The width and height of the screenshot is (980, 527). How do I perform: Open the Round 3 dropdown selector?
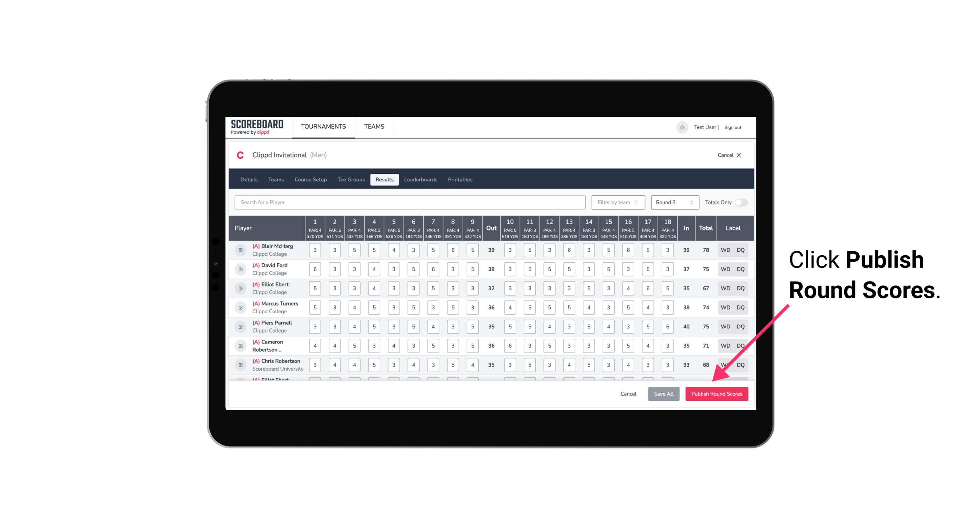pos(674,202)
